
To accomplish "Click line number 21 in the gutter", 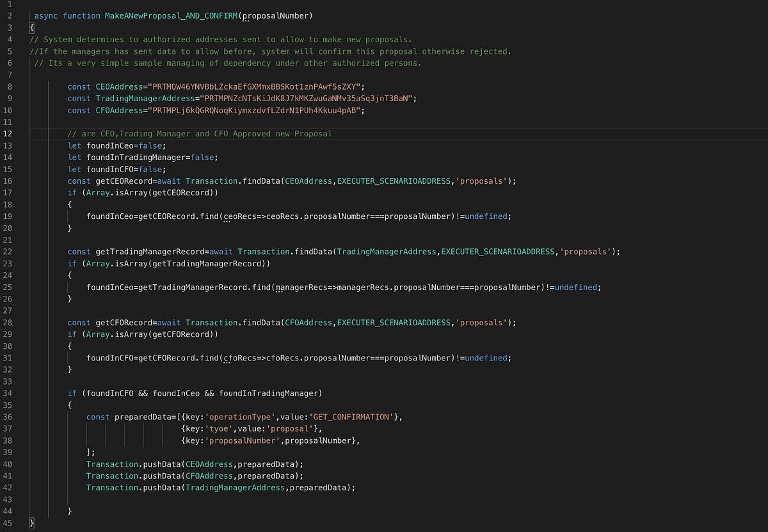I will (8, 240).
